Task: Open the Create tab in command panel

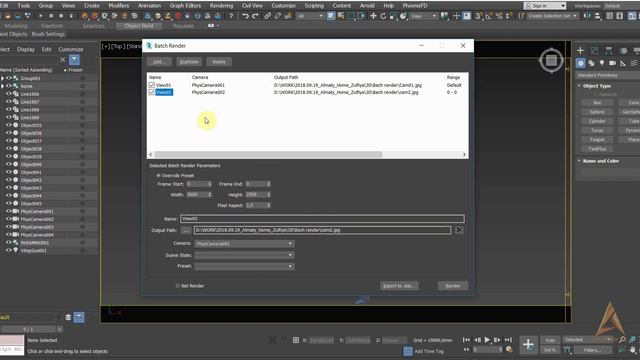Action: [x=580, y=50]
